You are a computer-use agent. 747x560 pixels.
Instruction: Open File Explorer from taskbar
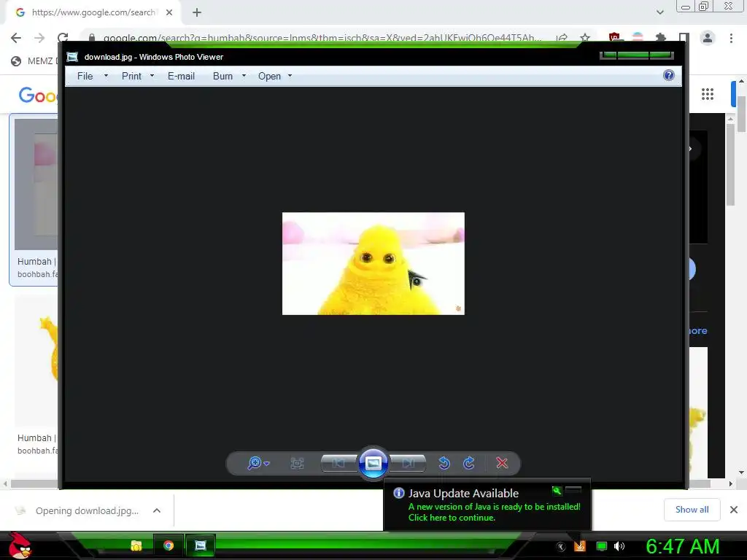[136, 545]
